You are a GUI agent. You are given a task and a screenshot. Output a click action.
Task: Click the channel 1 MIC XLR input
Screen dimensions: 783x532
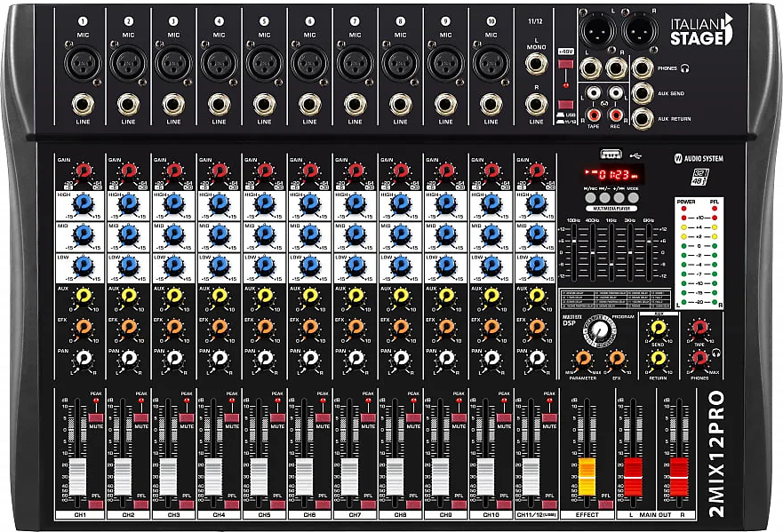(83, 63)
